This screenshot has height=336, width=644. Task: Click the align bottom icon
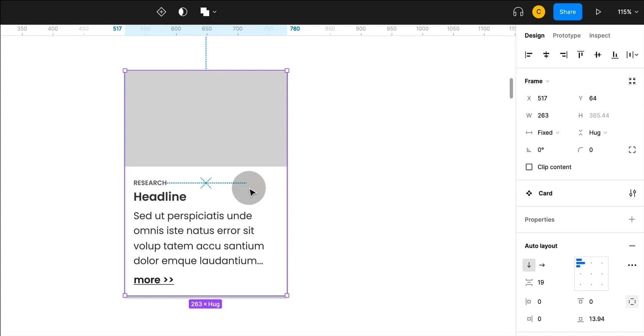pos(615,55)
